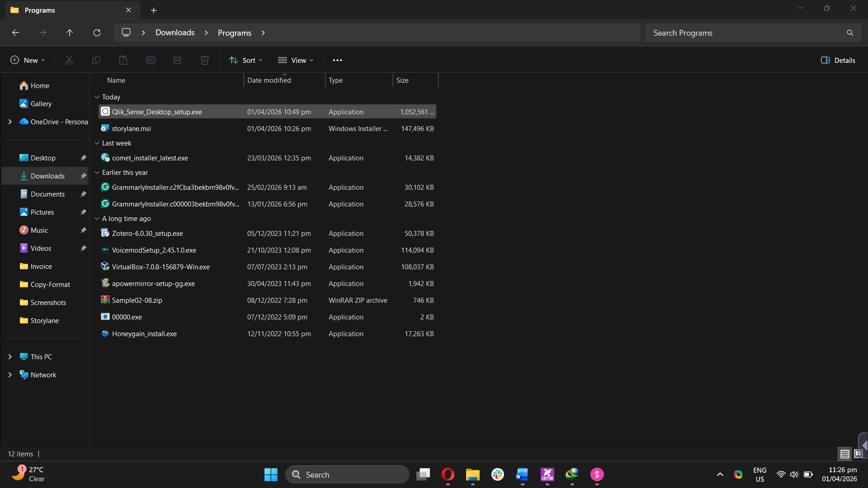Click the Refresh button beside address bar
The image size is (868, 488).
coord(97,33)
